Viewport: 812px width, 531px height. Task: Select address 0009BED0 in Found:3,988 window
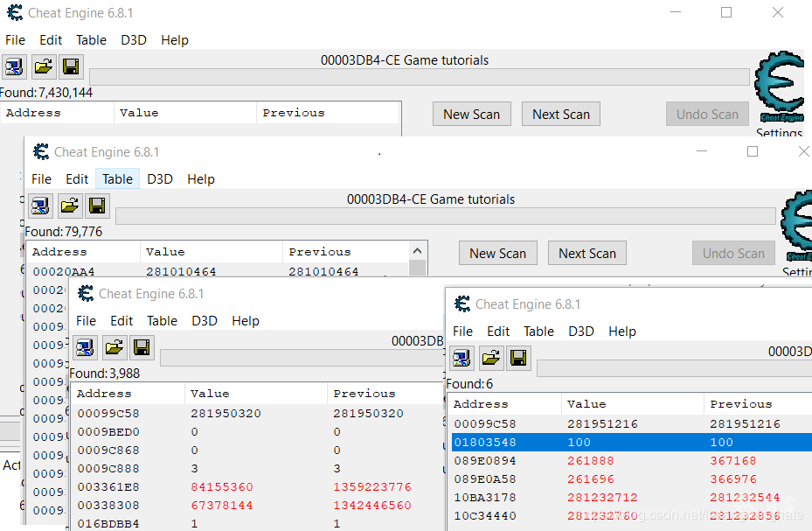257,432
